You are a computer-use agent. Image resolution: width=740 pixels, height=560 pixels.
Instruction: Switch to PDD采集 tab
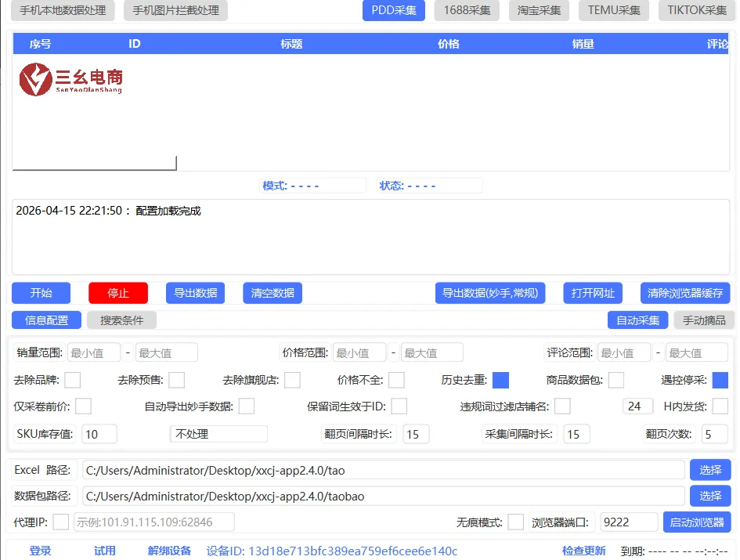pyautogui.click(x=394, y=10)
